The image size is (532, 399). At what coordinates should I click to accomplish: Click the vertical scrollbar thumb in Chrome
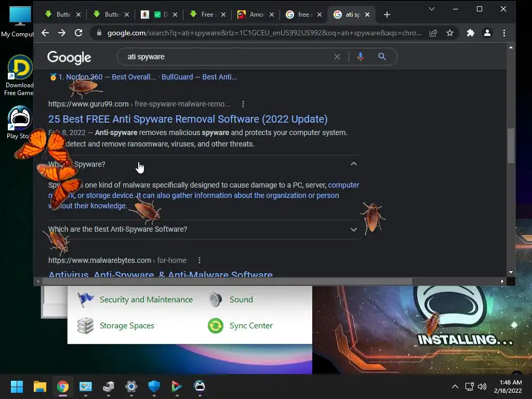pos(511,145)
